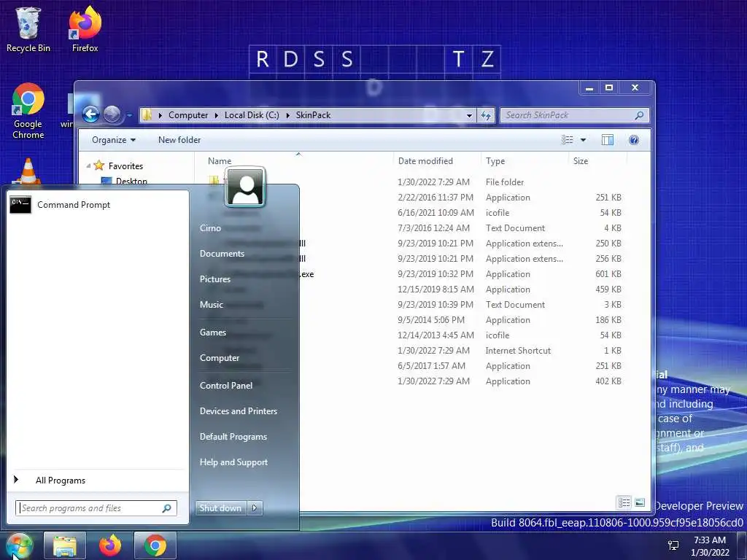Collapse the Favorites tree node
Image resolution: width=747 pixels, height=560 pixels.
point(88,166)
